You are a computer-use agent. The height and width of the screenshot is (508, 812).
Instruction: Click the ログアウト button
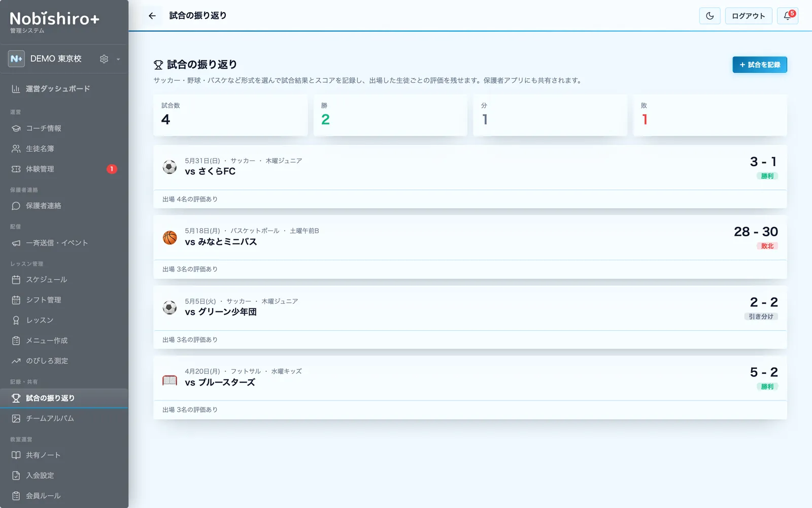point(749,16)
